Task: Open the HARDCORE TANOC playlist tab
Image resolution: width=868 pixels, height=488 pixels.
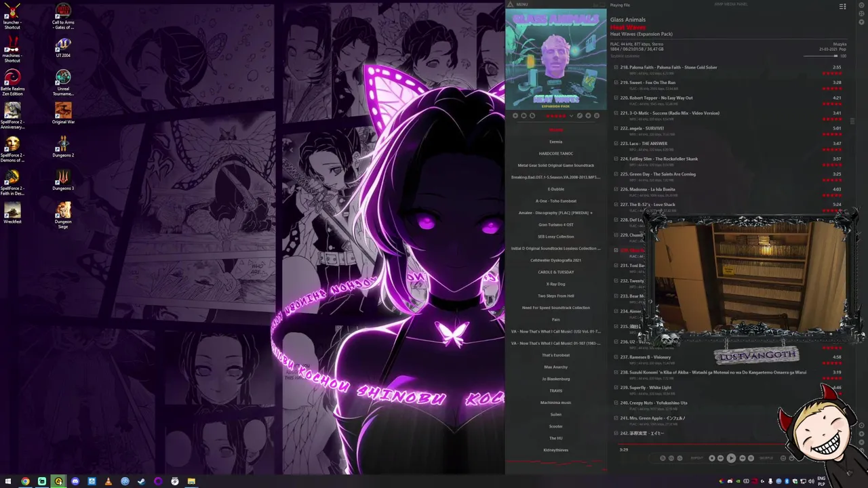Action: [555, 153]
